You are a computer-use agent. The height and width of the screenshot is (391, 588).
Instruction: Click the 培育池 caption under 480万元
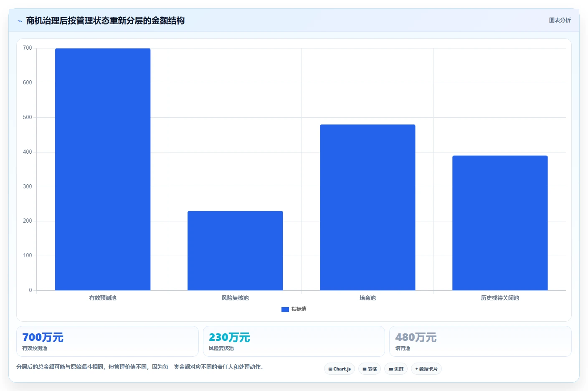(x=403, y=348)
